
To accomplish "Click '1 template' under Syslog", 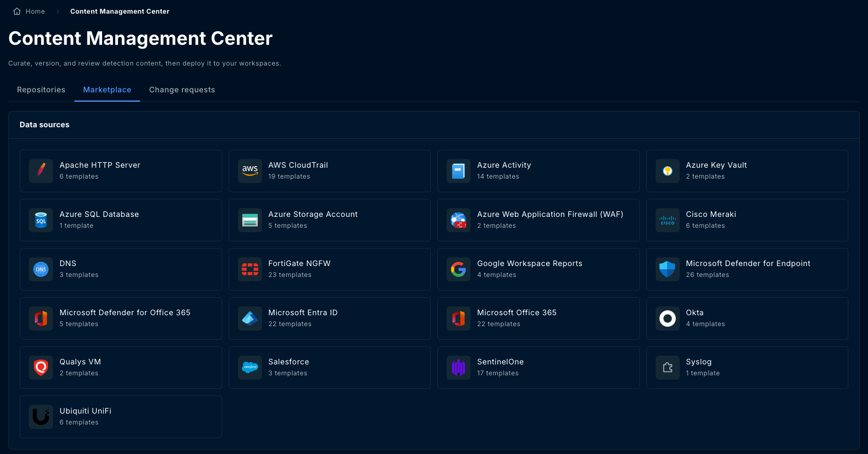I will click(x=703, y=373).
